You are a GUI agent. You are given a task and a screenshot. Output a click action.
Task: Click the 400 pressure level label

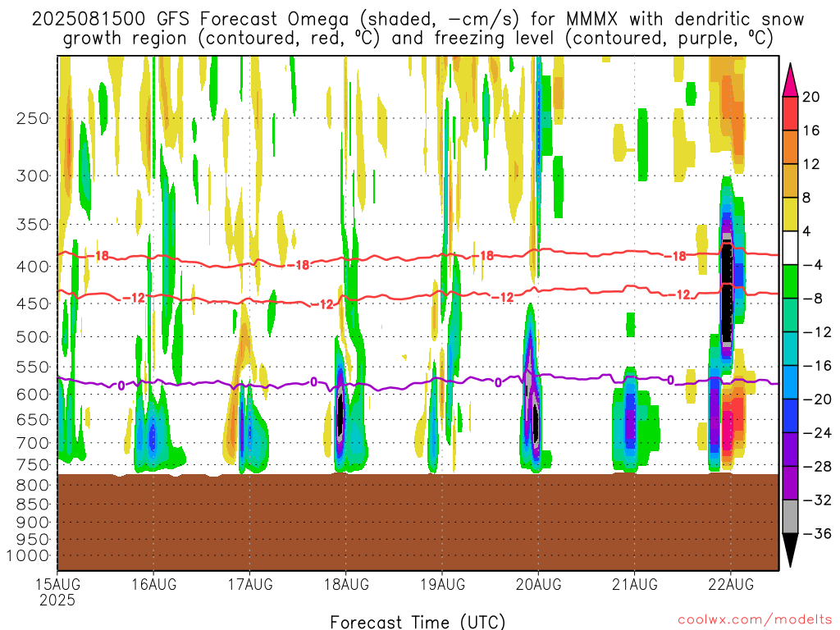click(x=33, y=267)
